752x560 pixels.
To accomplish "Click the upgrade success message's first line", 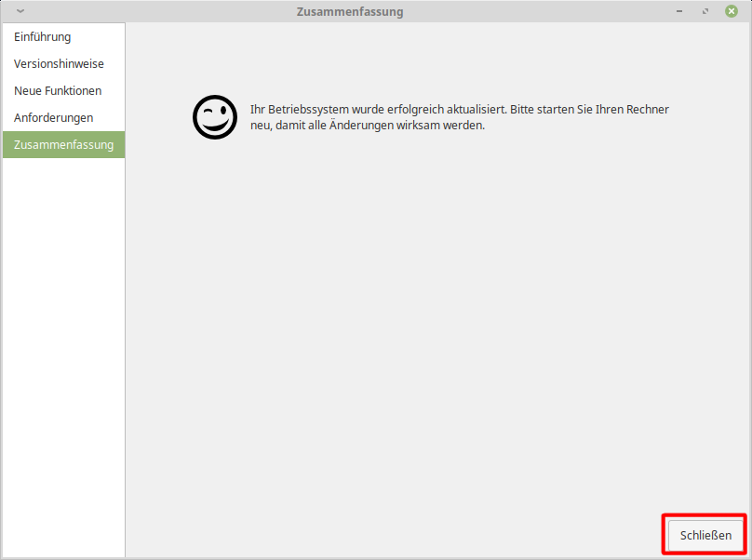I will (460, 109).
